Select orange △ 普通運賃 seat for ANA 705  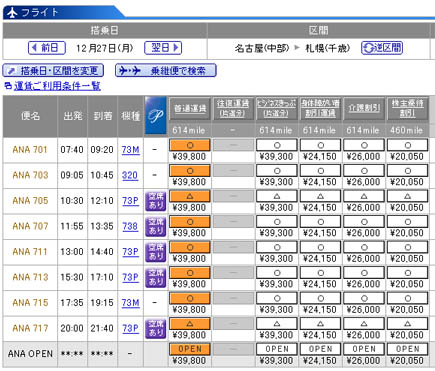click(190, 196)
